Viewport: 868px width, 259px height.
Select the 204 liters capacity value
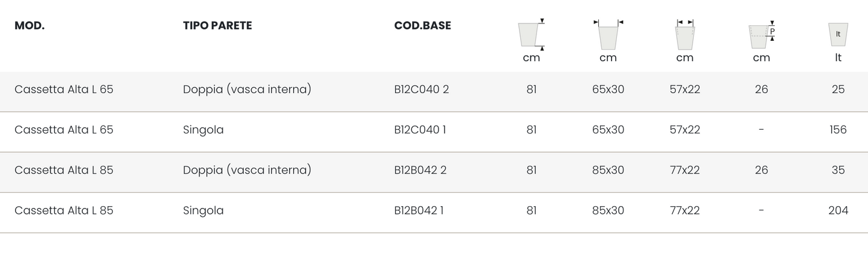[838, 210]
